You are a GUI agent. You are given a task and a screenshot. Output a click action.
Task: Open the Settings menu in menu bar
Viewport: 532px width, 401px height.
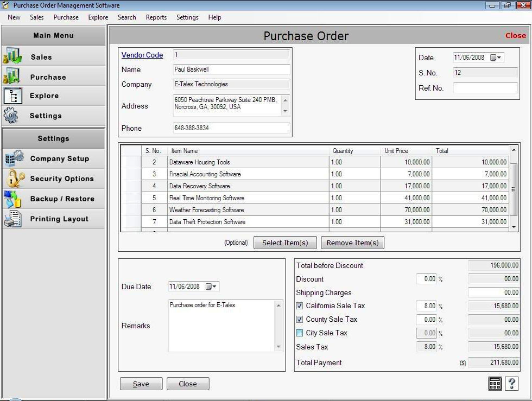tap(187, 17)
